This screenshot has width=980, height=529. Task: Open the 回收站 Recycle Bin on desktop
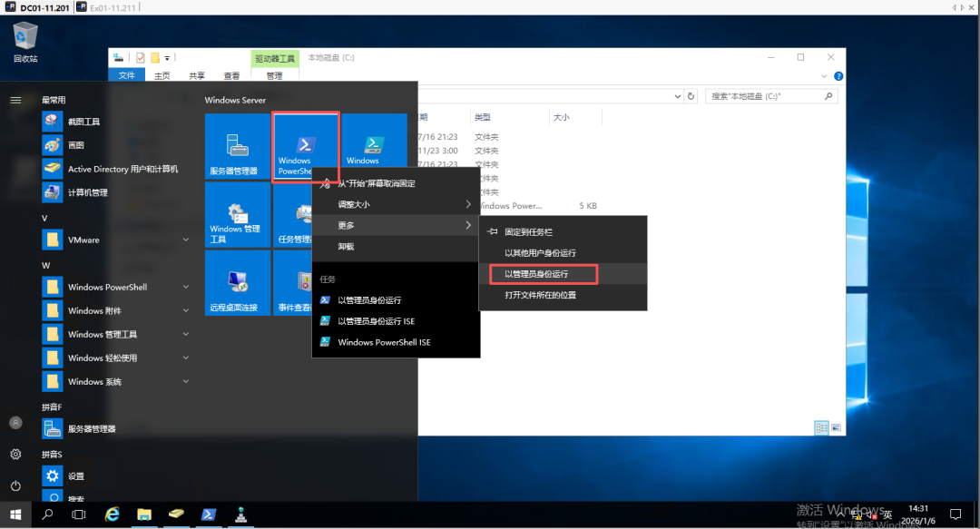click(x=25, y=42)
